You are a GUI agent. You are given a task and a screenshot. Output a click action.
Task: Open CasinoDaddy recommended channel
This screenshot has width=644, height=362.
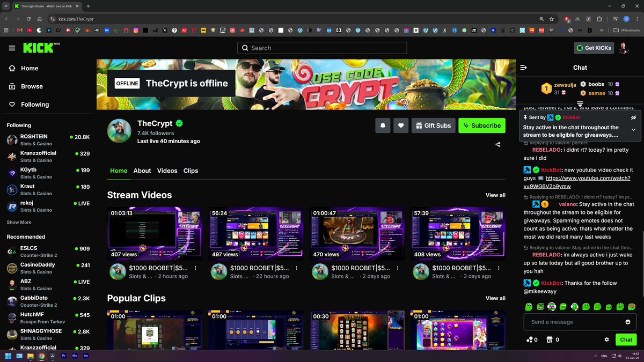click(x=48, y=268)
